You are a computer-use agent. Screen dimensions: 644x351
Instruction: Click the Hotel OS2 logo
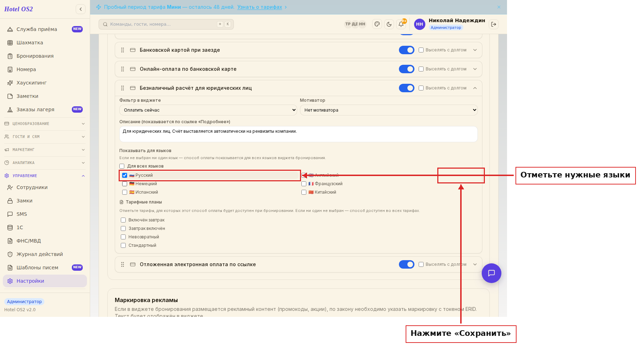pyautogui.click(x=19, y=9)
